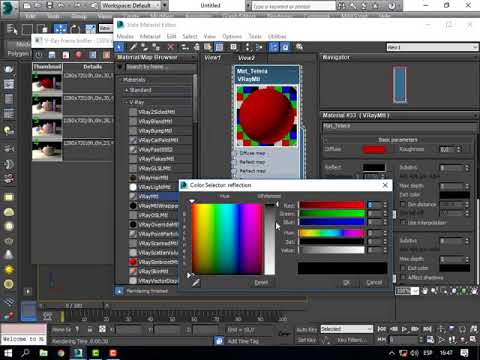Toggle the Use interpolation checkbox

[403, 222]
